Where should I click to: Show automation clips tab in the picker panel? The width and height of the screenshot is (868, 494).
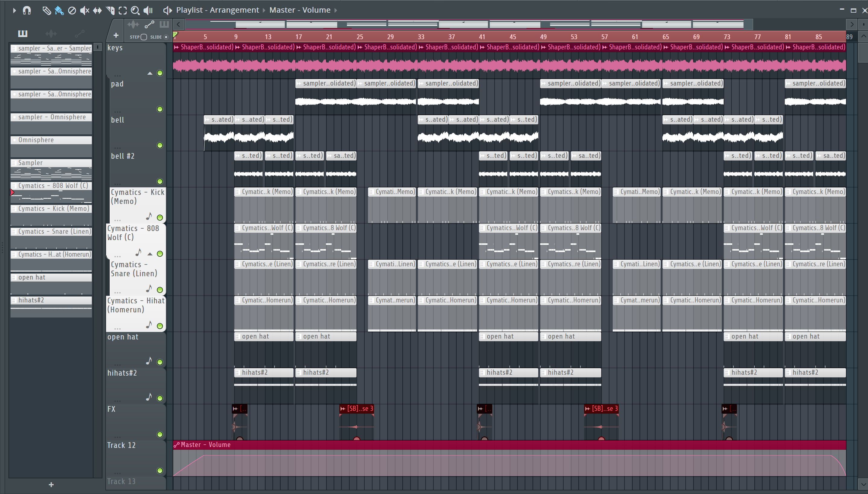pos(80,33)
